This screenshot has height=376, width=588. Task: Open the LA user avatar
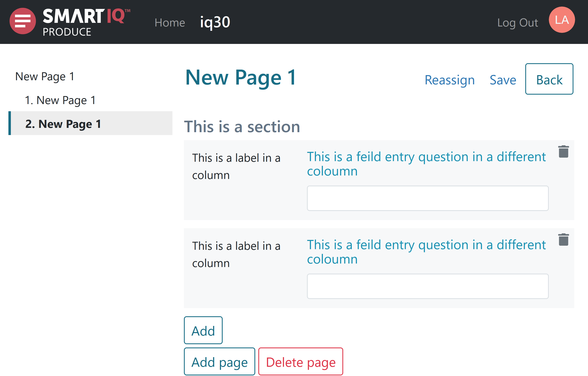tap(561, 20)
